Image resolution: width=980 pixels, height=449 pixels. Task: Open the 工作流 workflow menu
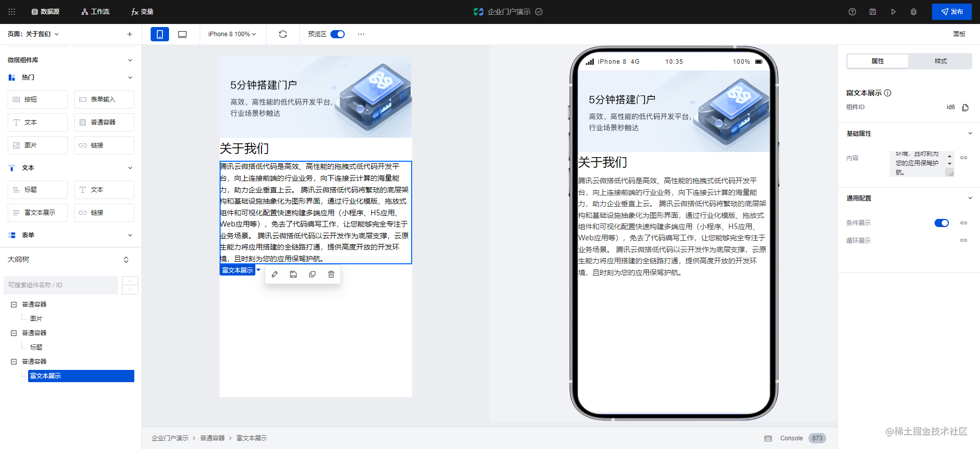(95, 11)
